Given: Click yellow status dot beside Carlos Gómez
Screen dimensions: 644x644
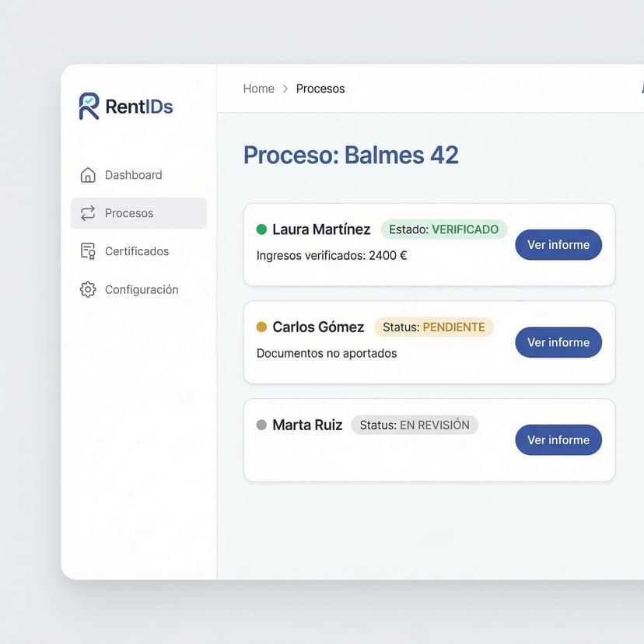Looking at the screenshot, I should (x=261, y=327).
